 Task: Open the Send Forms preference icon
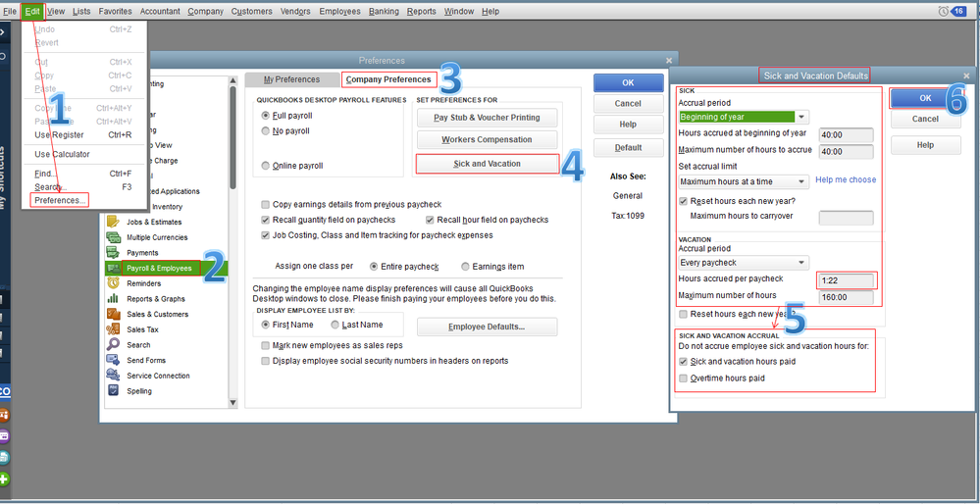[x=113, y=360]
